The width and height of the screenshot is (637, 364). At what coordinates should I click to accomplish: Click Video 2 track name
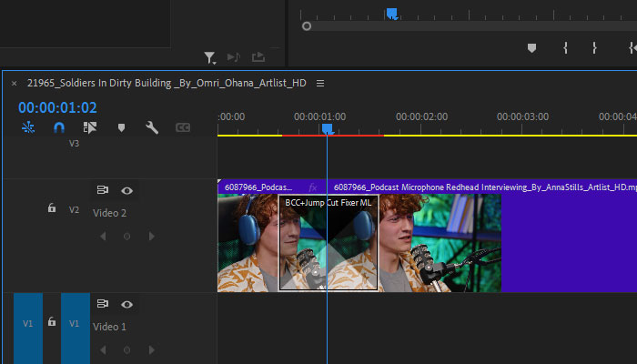[109, 213]
